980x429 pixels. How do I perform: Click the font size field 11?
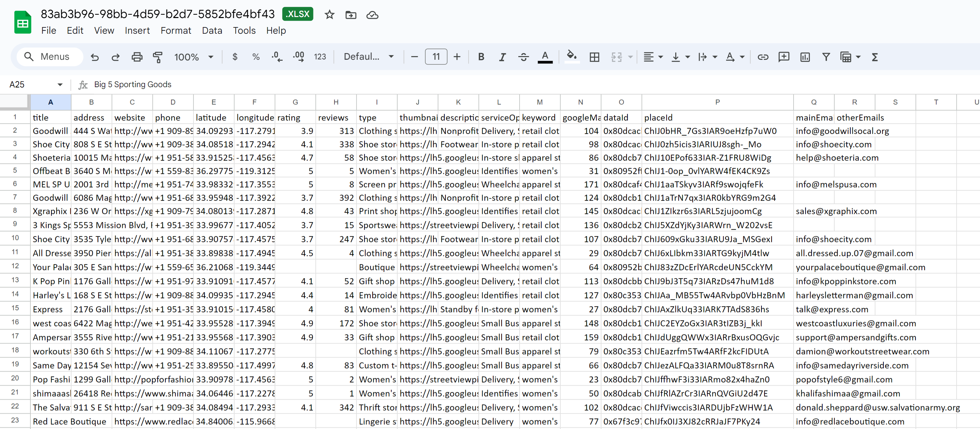click(x=436, y=57)
